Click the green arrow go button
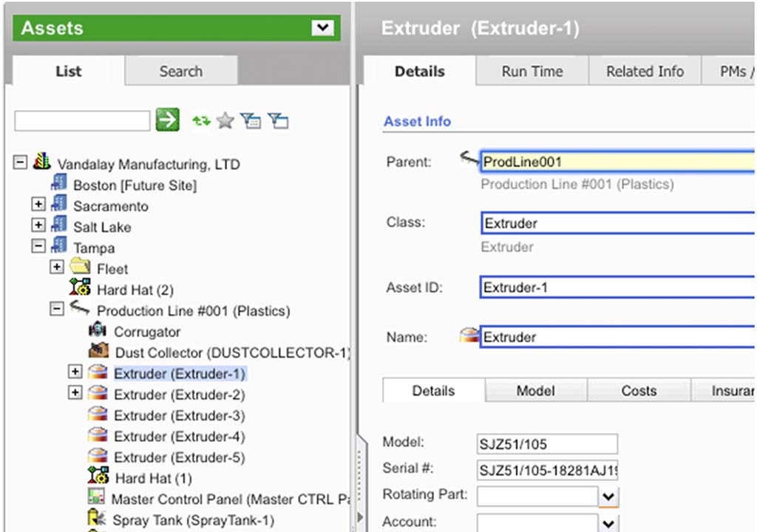757x532 pixels. coord(168,120)
